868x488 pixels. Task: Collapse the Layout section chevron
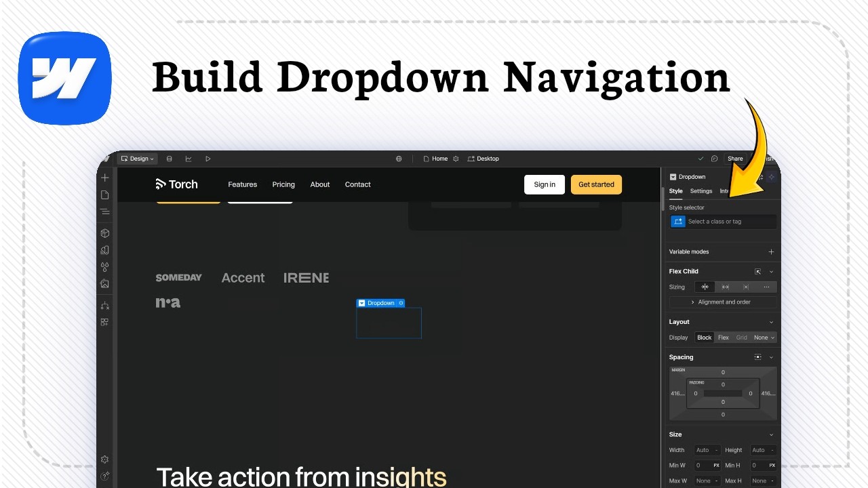[771, 322]
